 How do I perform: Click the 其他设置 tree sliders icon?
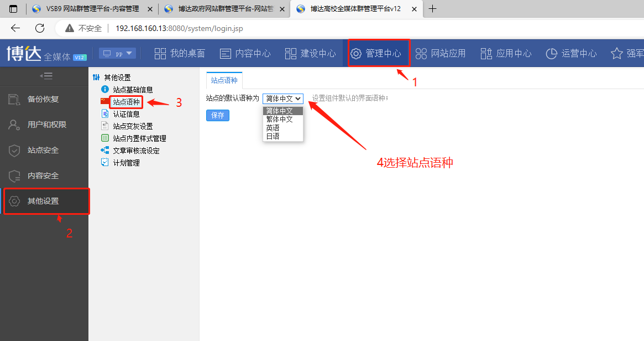pyautogui.click(x=96, y=77)
